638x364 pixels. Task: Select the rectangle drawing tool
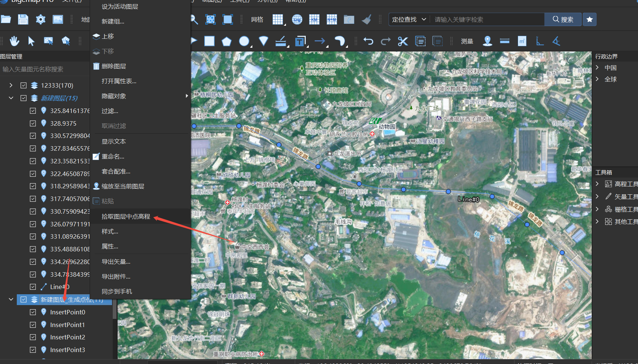[209, 41]
